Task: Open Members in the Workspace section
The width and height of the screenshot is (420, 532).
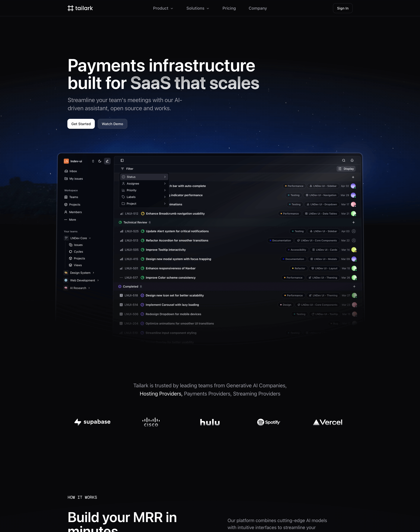Action: click(75, 212)
